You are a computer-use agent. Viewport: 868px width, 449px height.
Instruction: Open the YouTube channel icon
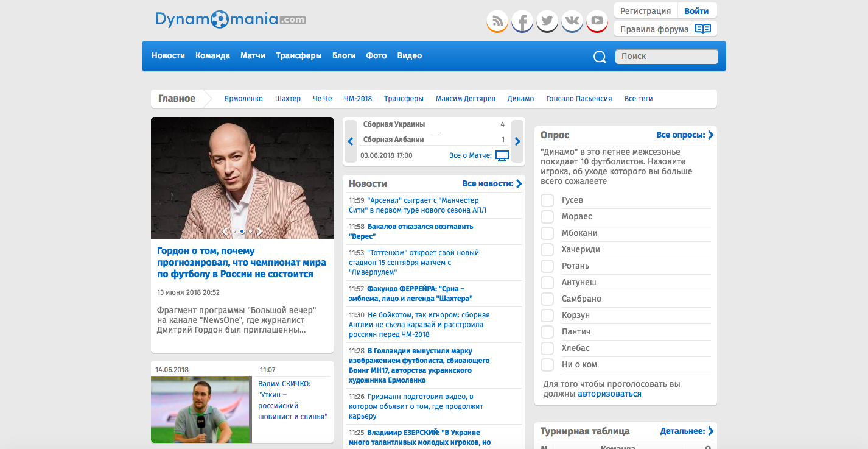597,21
